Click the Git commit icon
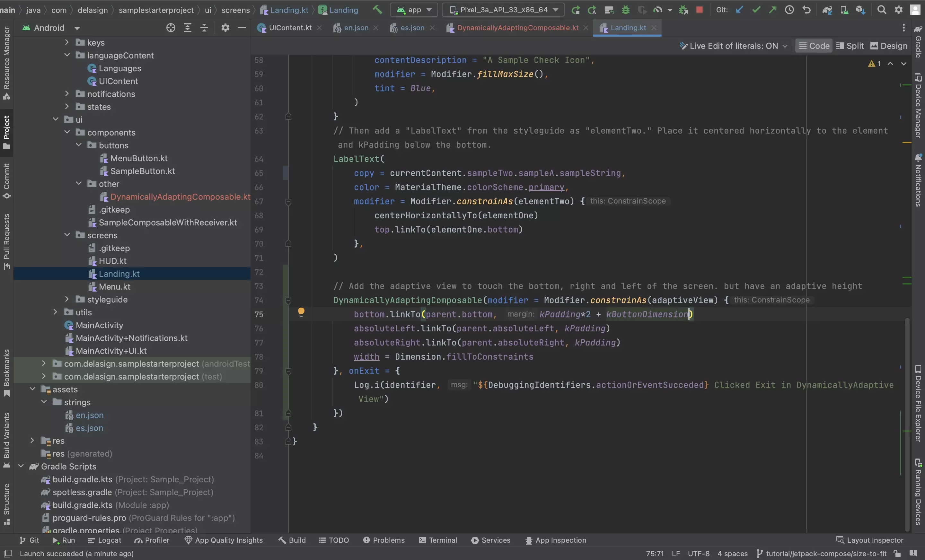The image size is (925, 560). point(754,9)
